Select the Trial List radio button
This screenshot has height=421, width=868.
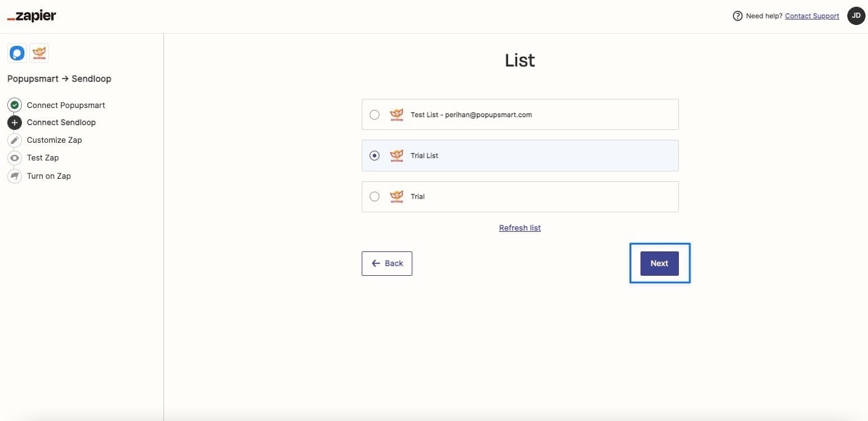375,156
